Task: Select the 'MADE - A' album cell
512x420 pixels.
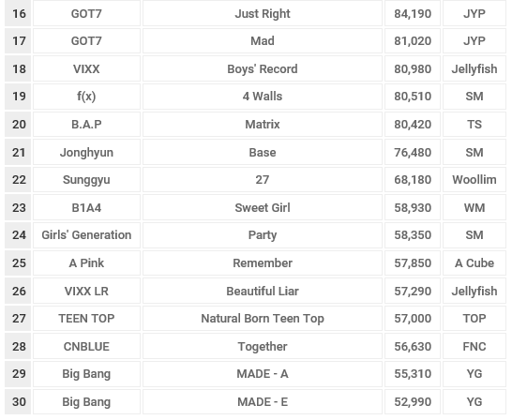Action: click(263, 374)
